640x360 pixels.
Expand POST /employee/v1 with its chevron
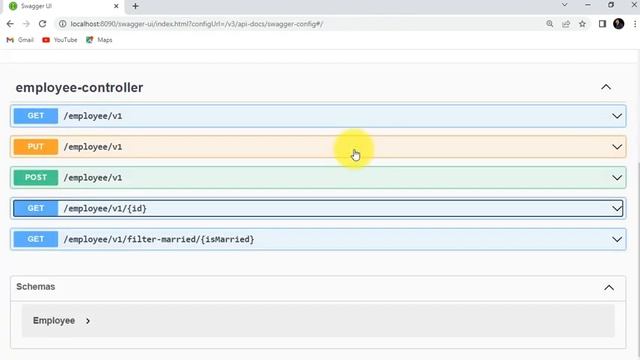pos(617,178)
